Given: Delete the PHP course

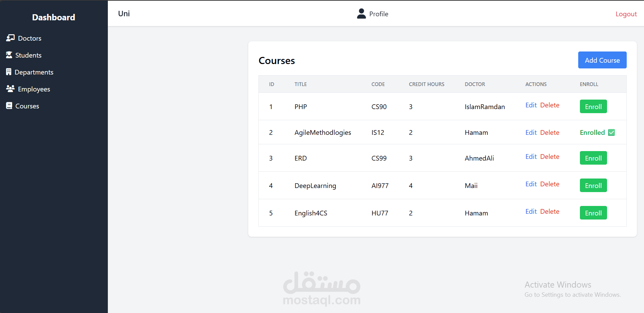Looking at the screenshot, I should 550,105.
